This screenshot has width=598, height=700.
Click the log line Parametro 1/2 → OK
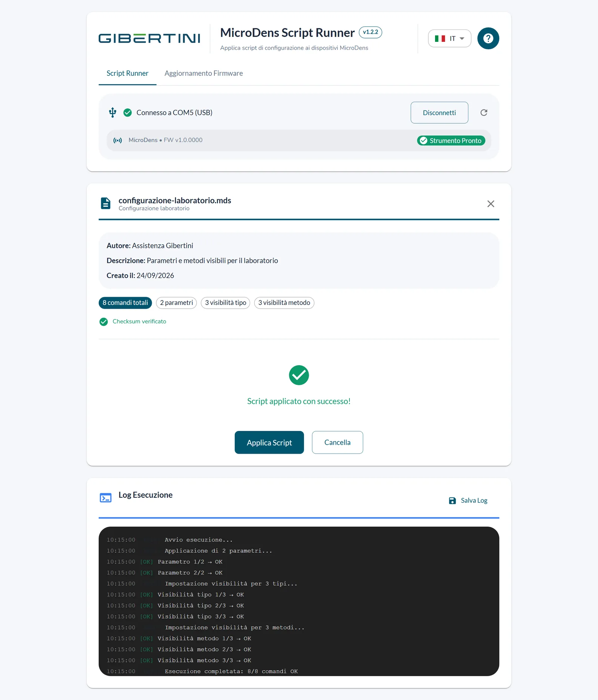190,562
